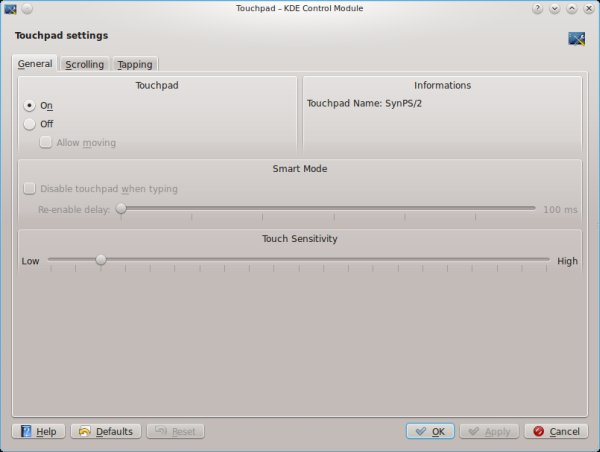Click the Touch Sensitivity slider handle
Screen dimensions: 600x452
coord(101,259)
